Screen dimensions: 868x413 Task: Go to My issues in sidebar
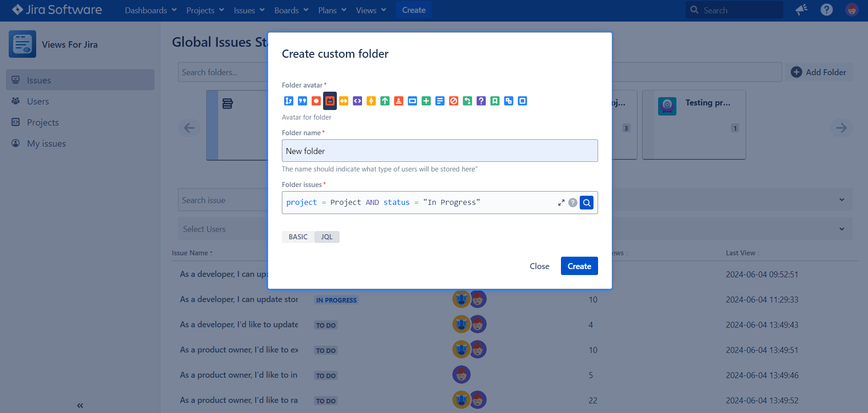(46, 143)
